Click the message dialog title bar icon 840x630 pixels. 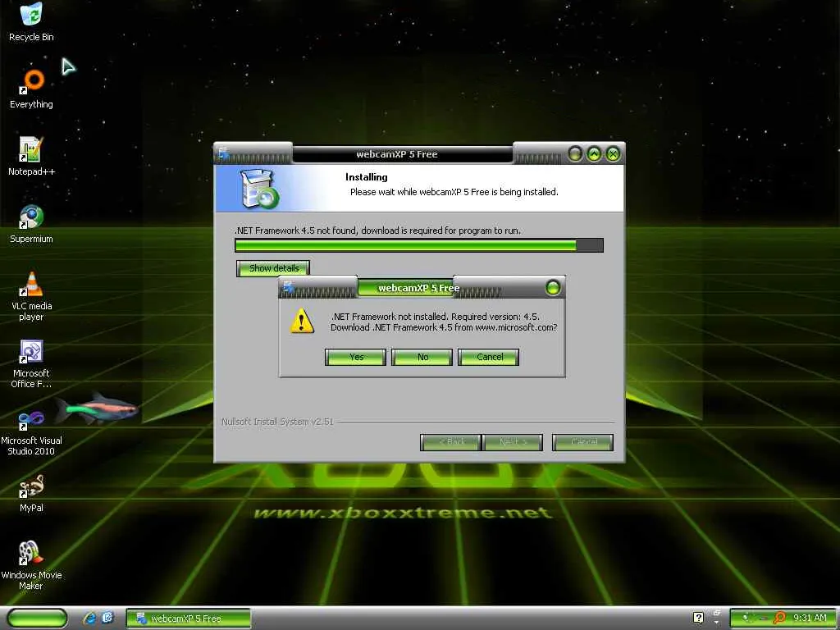click(x=289, y=288)
